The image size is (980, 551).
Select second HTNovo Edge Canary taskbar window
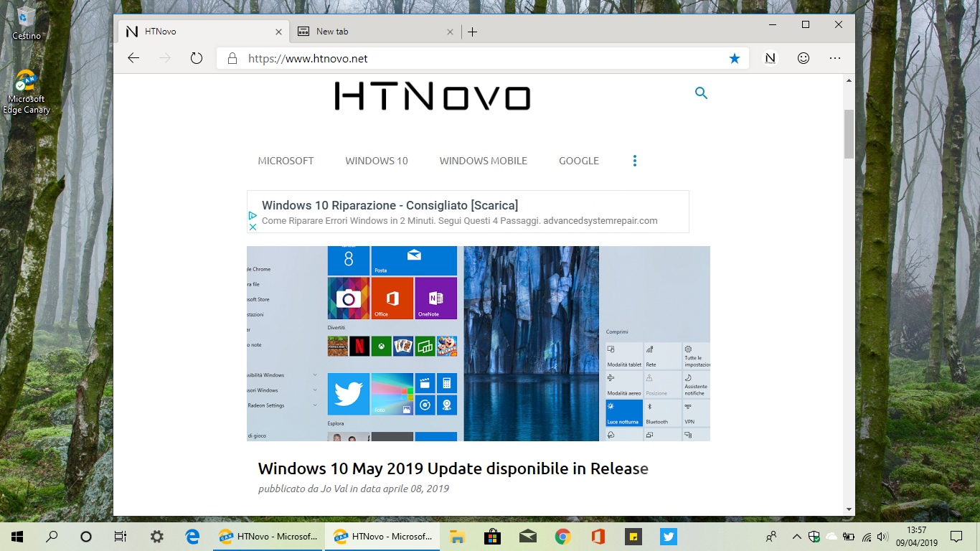pos(383,536)
